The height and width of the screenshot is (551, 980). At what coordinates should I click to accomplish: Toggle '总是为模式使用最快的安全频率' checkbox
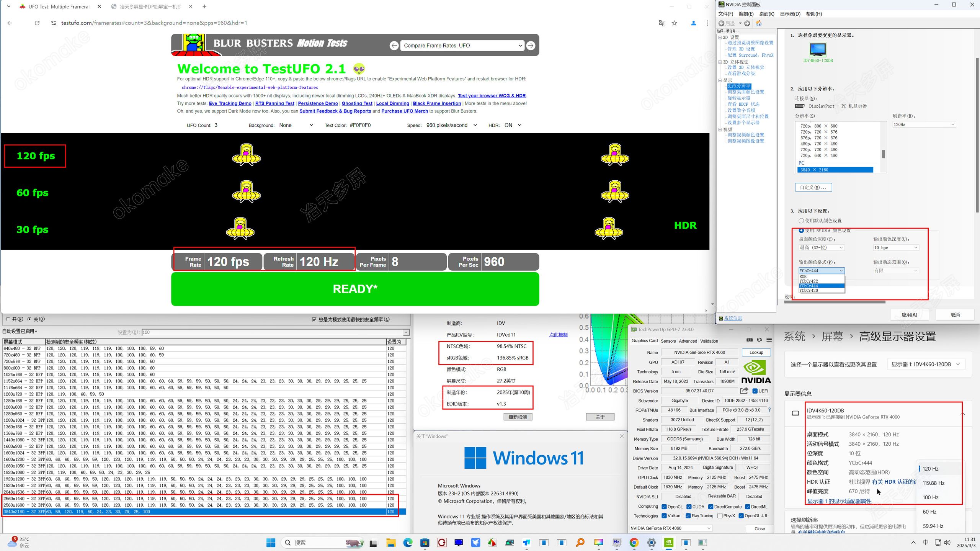[x=314, y=319]
